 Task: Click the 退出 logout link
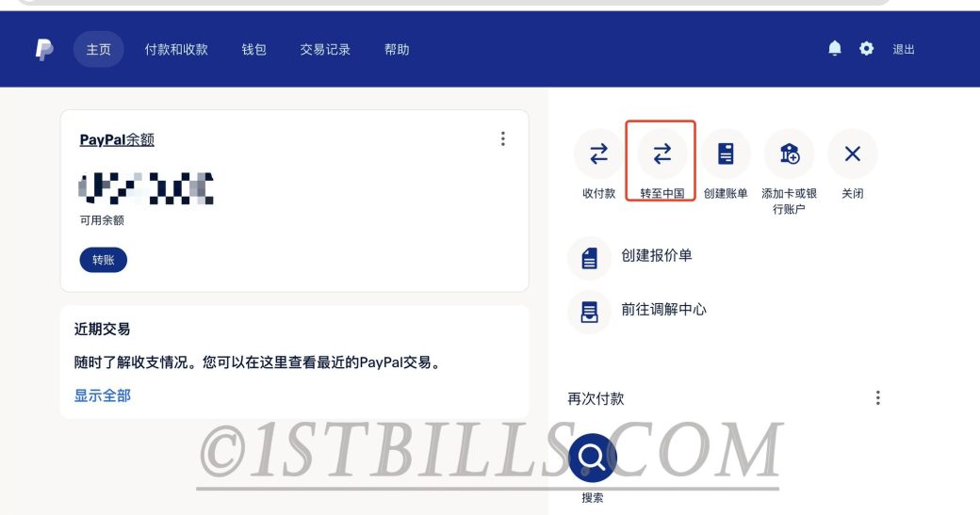pos(903,49)
